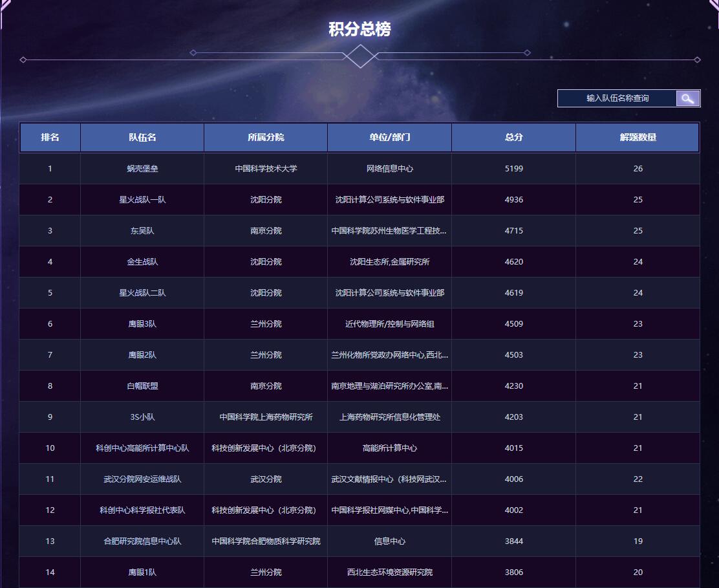
Task: Click total score 4006
Action: (x=513, y=479)
